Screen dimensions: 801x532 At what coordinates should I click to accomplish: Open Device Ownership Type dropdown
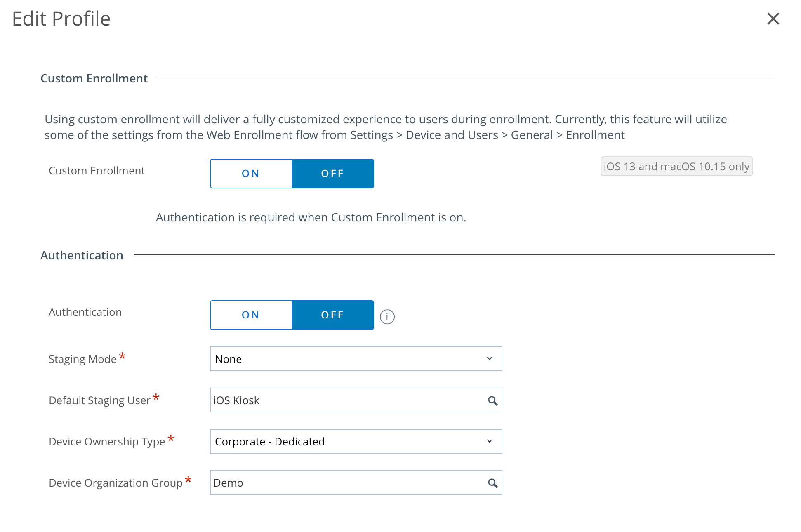coord(356,441)
